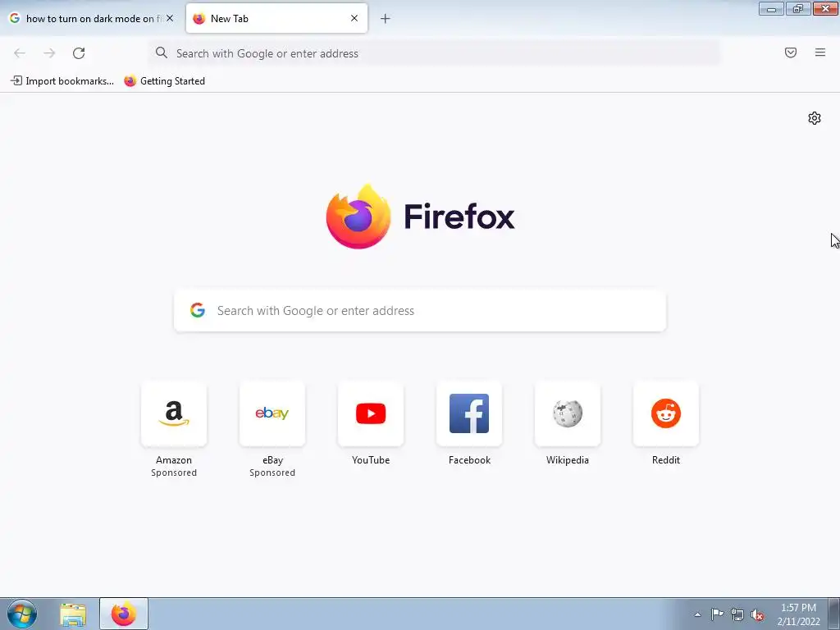The image size is (840, 630).
Task: Click the muted volume tray icon
Action: click(757, 614)
